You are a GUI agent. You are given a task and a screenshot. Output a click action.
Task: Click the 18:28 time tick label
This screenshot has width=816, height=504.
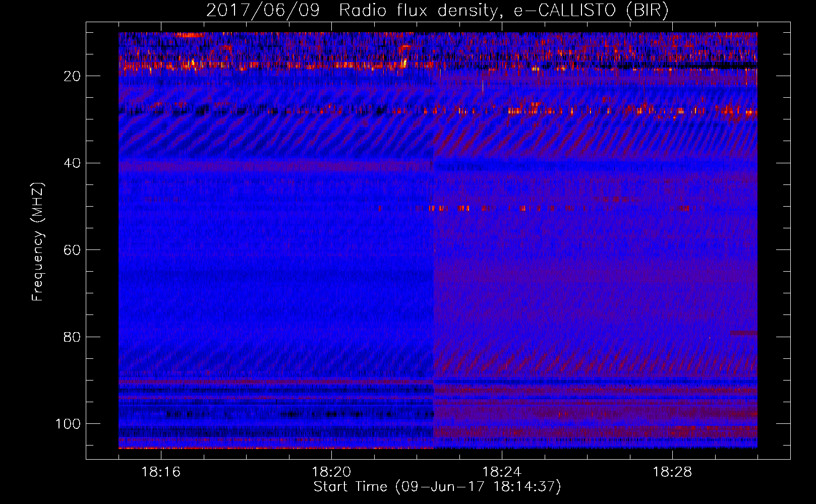click(672, 472)
